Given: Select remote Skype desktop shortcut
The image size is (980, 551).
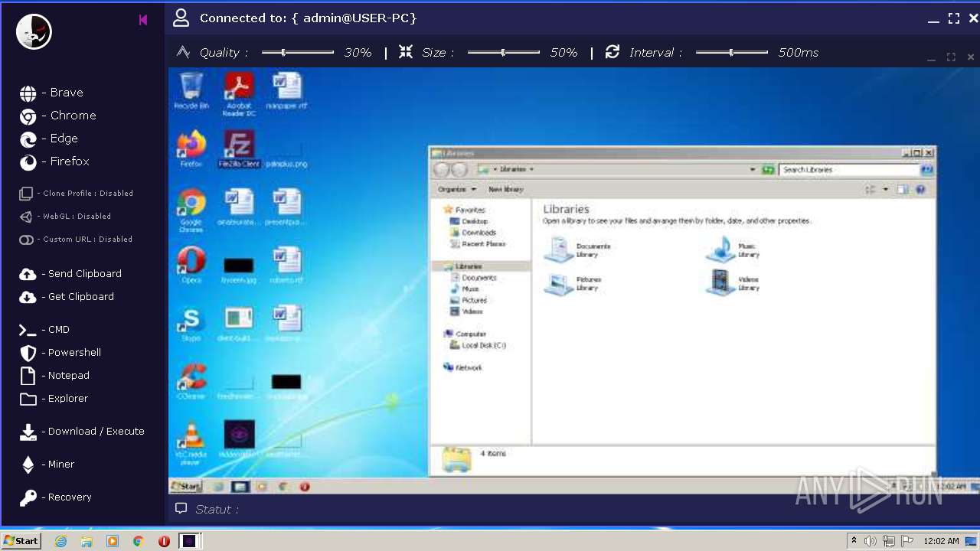Looking at the screenshot, I should pos(191,323).
